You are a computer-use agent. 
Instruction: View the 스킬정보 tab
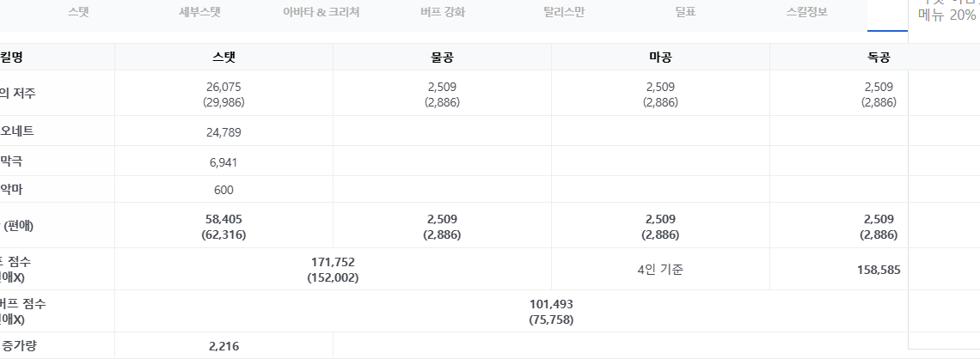pyautogui.click(x=807, y=12)
